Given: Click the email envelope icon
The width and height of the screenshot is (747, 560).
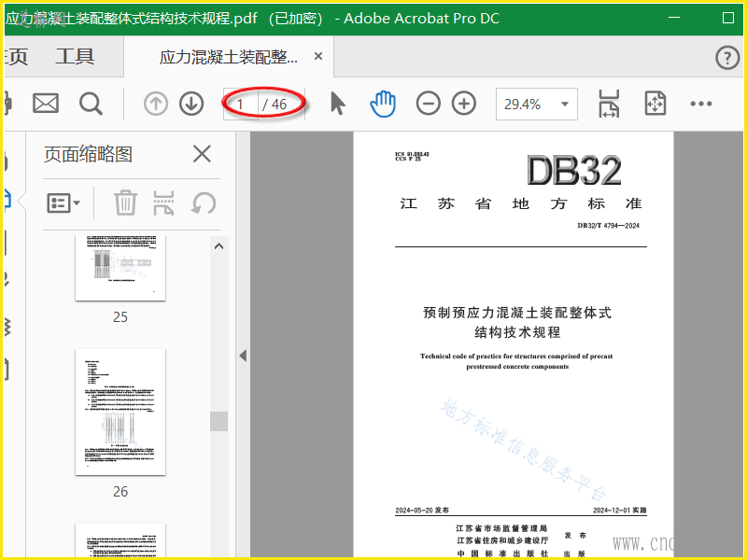Looking at the screenshot, I should pos(46,104).
